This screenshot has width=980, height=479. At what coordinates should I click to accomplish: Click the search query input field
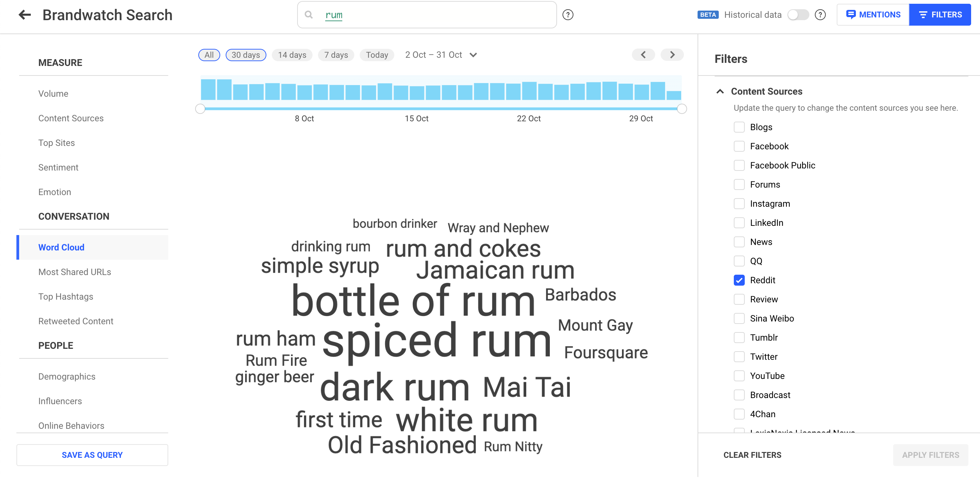427,15
